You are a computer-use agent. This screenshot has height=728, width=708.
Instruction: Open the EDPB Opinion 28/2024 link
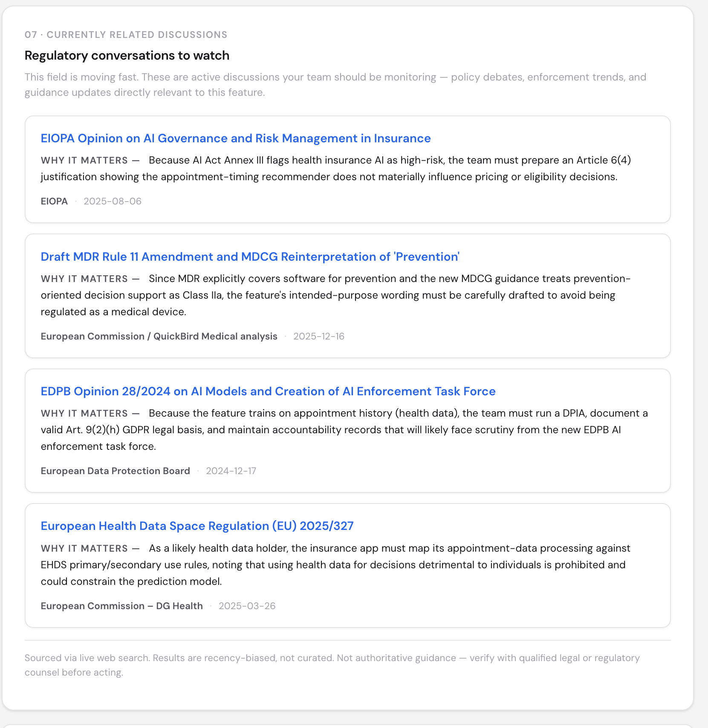[268, 391]
